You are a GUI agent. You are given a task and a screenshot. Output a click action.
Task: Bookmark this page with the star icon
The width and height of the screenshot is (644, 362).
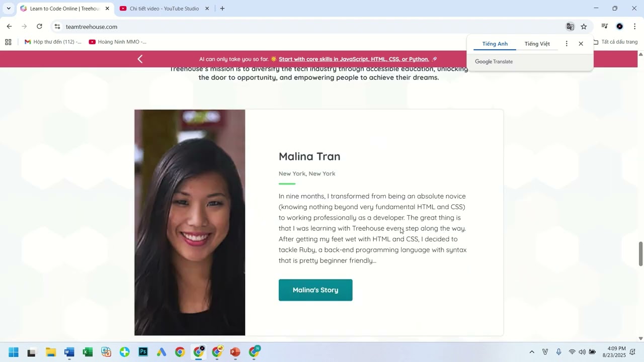tap(584, 27)
